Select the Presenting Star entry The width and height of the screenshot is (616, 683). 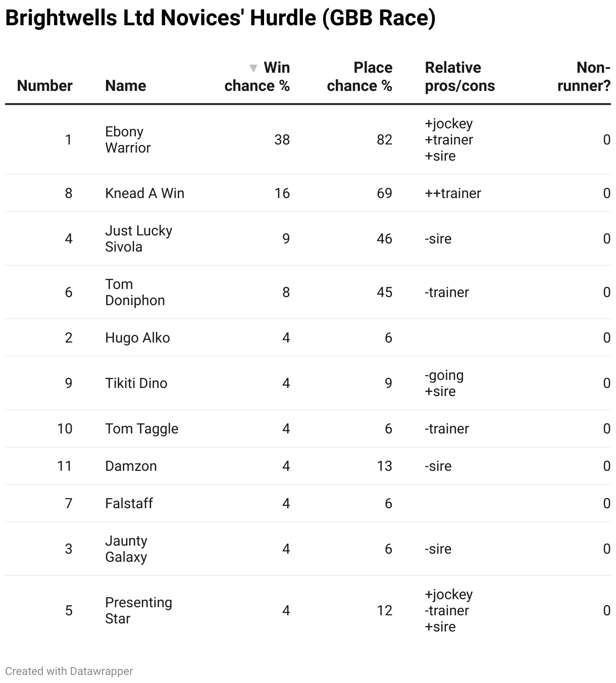point(139,611)
